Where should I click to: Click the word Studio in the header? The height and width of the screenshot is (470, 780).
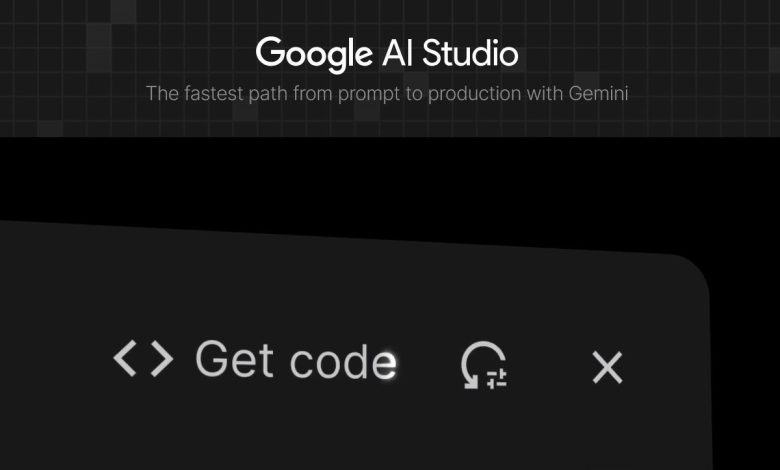[x=469, y=54]
